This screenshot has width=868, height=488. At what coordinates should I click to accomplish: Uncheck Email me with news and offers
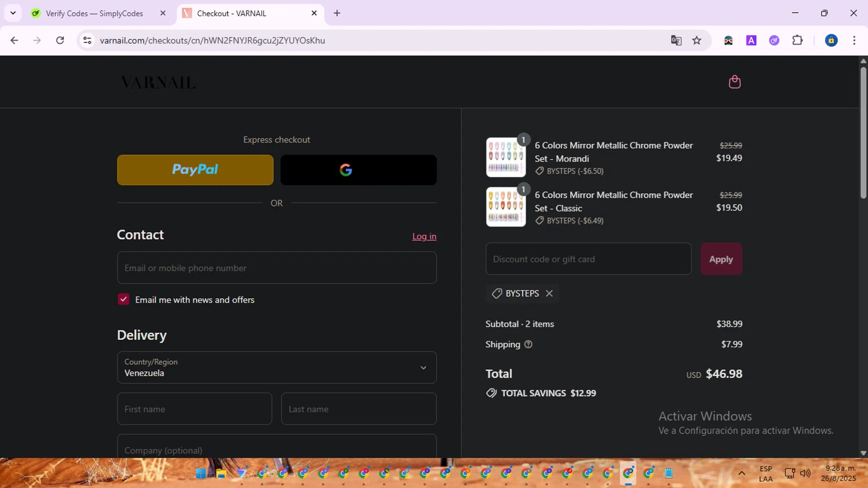coord(123,299)
